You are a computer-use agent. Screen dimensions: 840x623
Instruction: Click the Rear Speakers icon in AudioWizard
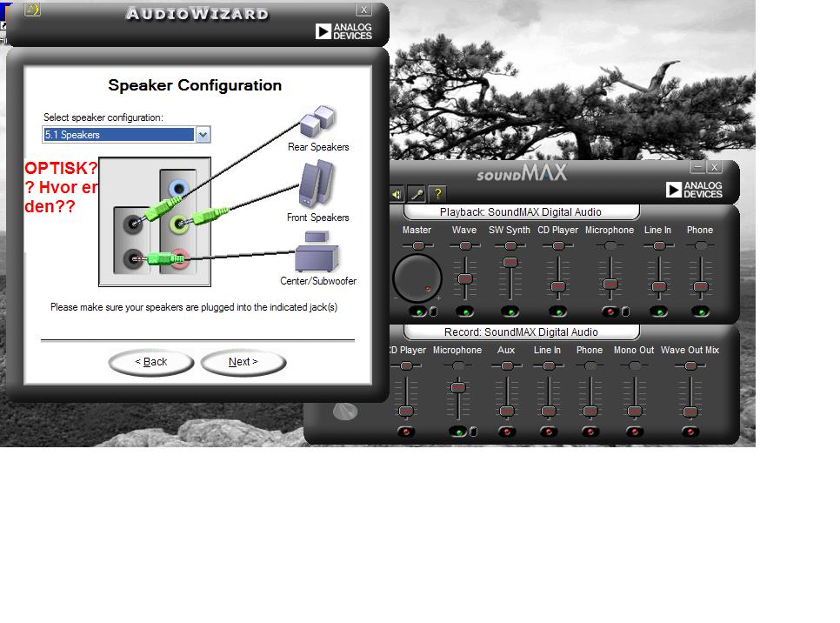point(318,121)
